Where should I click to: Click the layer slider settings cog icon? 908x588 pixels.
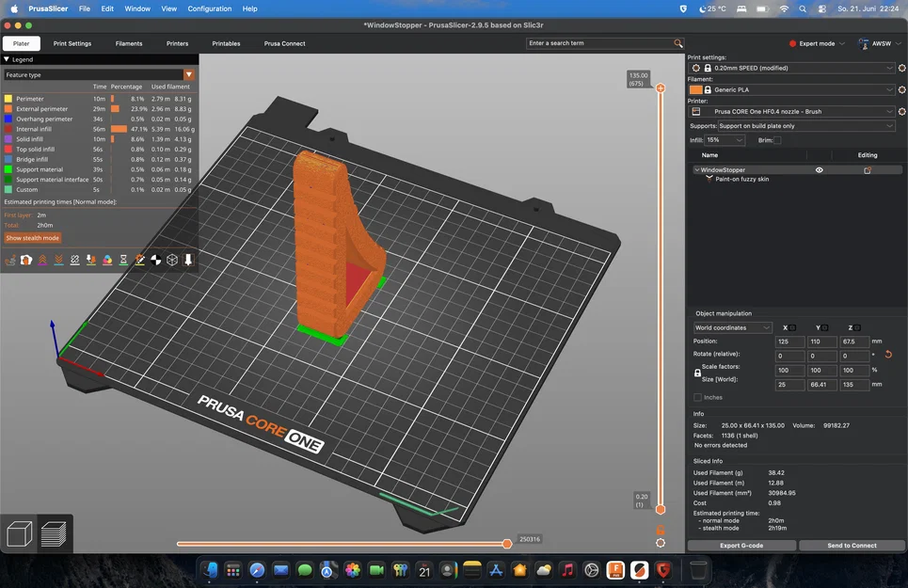point(661,543)
